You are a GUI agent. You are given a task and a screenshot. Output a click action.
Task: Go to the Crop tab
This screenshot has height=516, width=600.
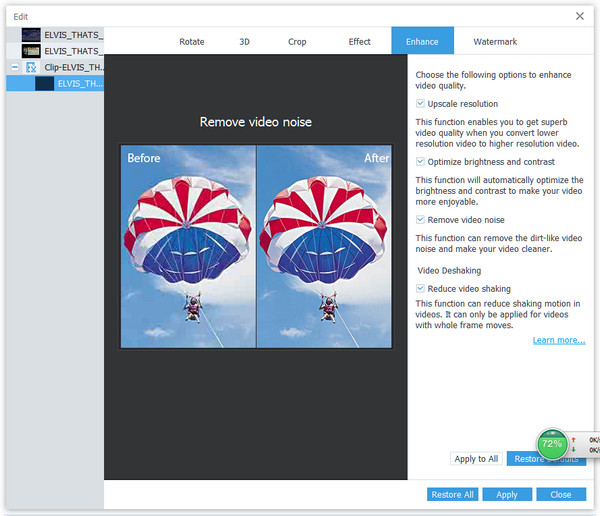298,42
